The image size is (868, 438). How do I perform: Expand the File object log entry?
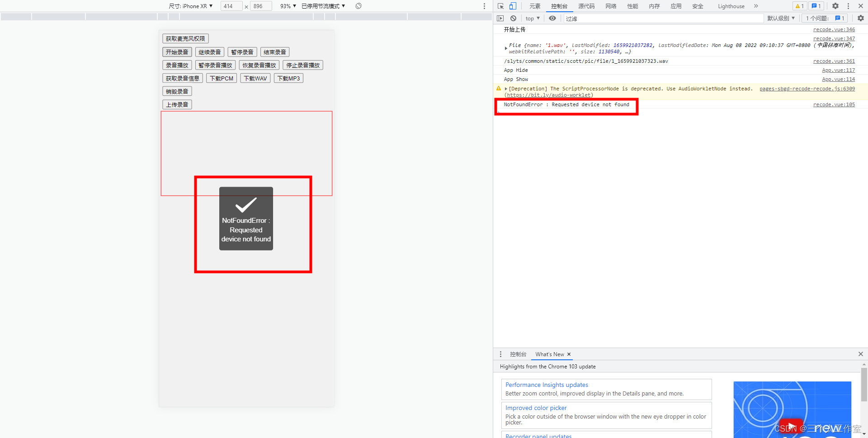pyautogui.click(x=506, y=48)
